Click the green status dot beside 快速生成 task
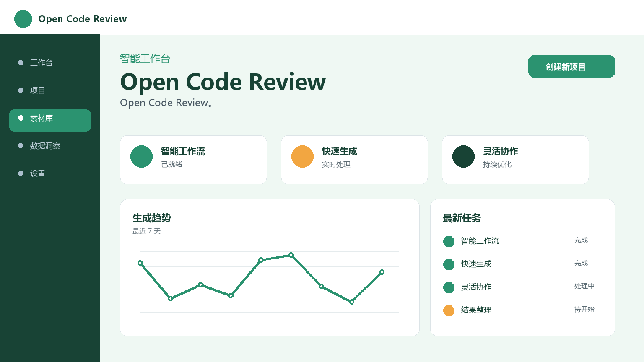The image size is (644, 362). pyautogui.click(x=449, y=264)
